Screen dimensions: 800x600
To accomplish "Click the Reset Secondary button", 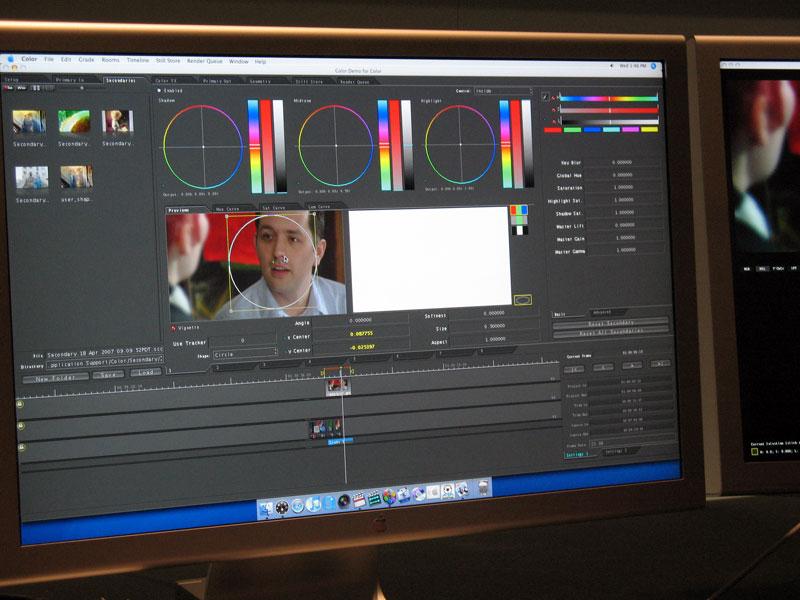I will coord(611,323).
